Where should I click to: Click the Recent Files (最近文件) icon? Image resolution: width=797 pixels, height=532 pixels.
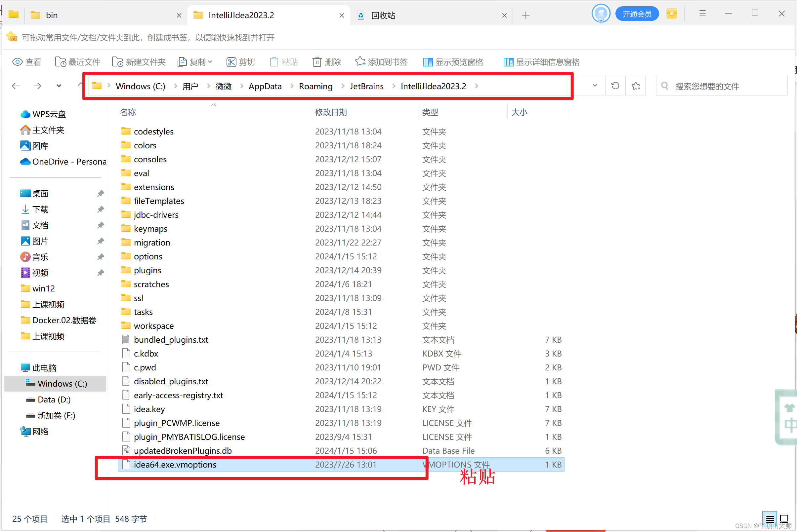pos(61,62)
